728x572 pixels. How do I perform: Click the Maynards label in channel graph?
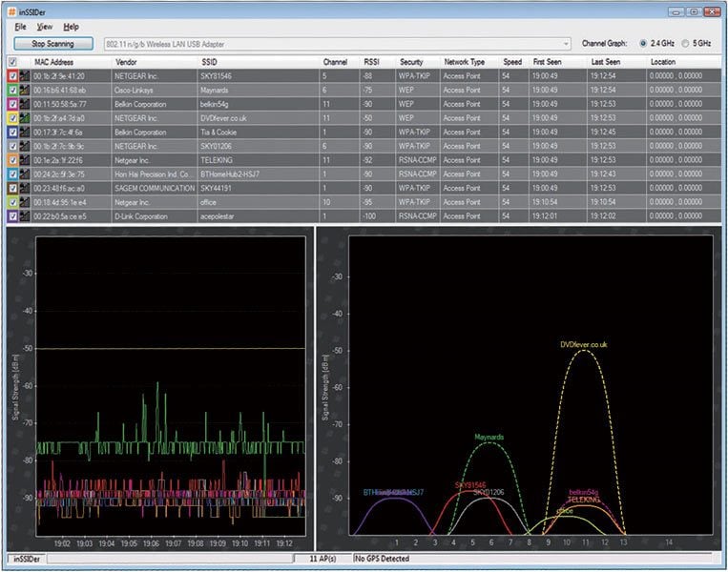click(489, 437)
